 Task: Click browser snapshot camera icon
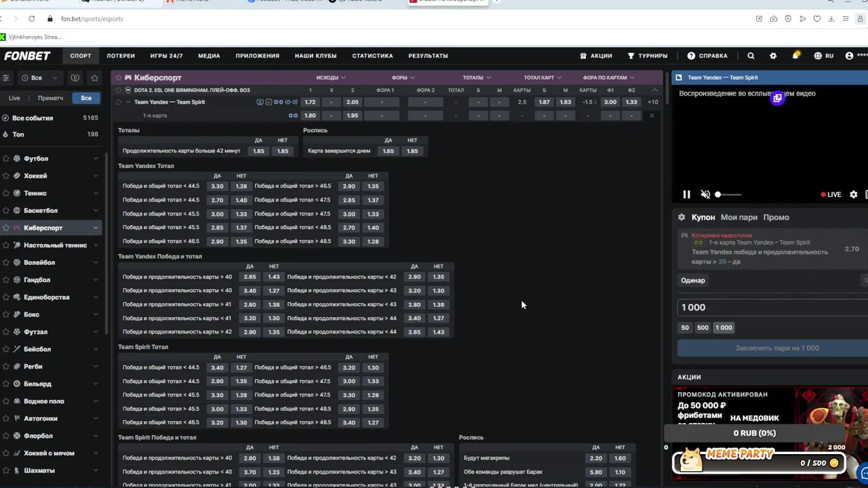(x=774, y=19)
